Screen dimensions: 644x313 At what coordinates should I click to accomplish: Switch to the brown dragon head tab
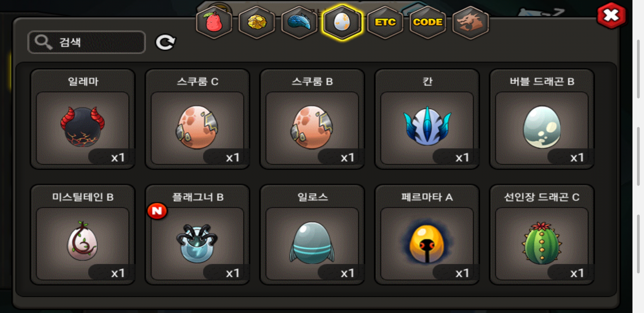(471, 22)
